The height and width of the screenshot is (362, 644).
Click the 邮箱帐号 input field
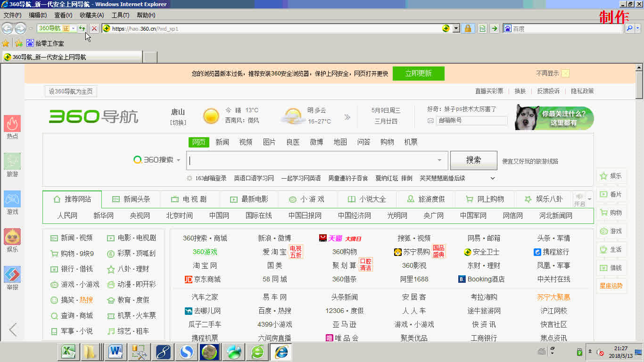pyautogui.click(x=471, y=121)
